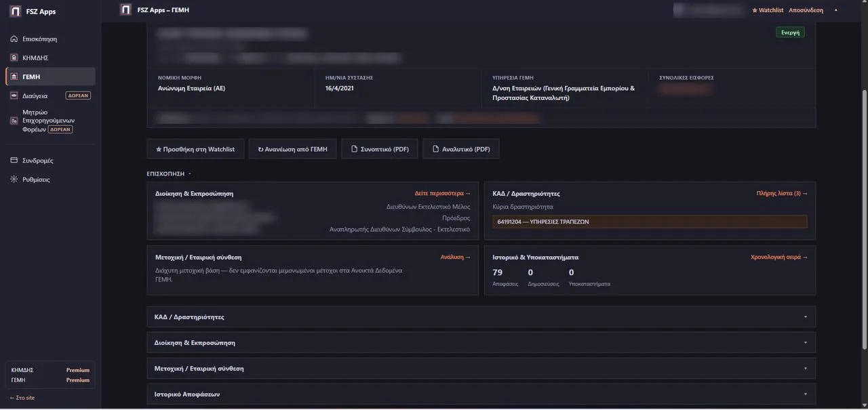
Task: Download the Συνοπτικό (PDF) report
Action: click(x=380, y=149)
